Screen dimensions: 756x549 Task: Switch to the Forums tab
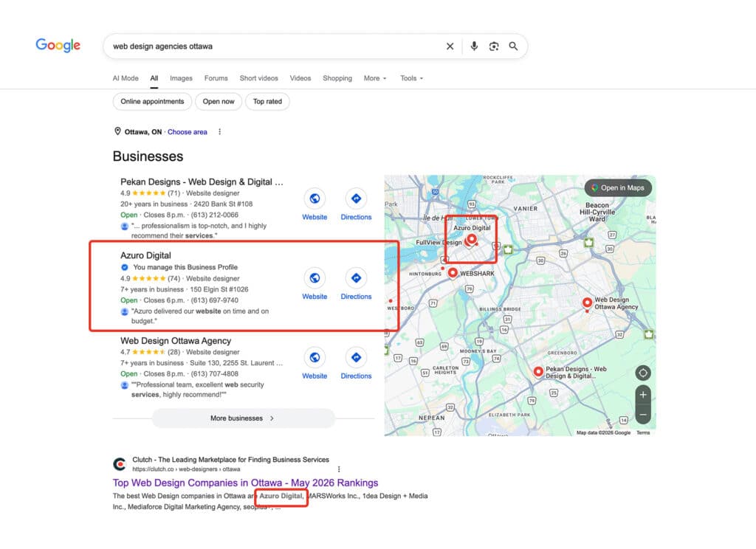[x=216, y=78]
